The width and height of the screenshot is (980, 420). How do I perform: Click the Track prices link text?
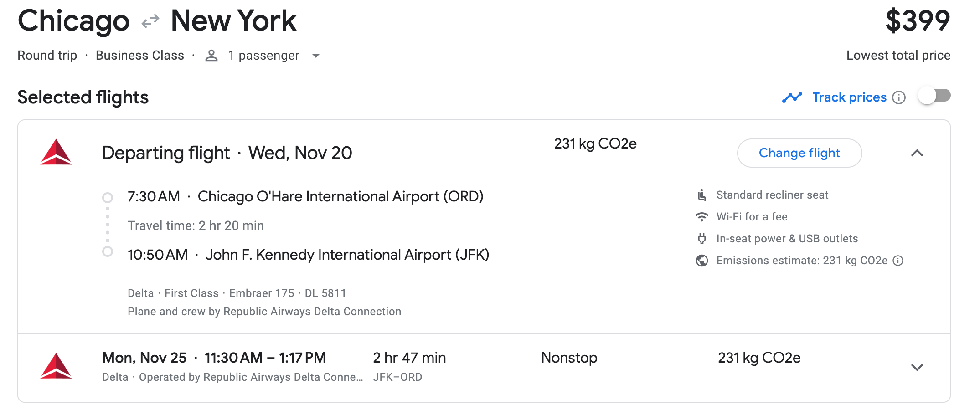(849, 97)
